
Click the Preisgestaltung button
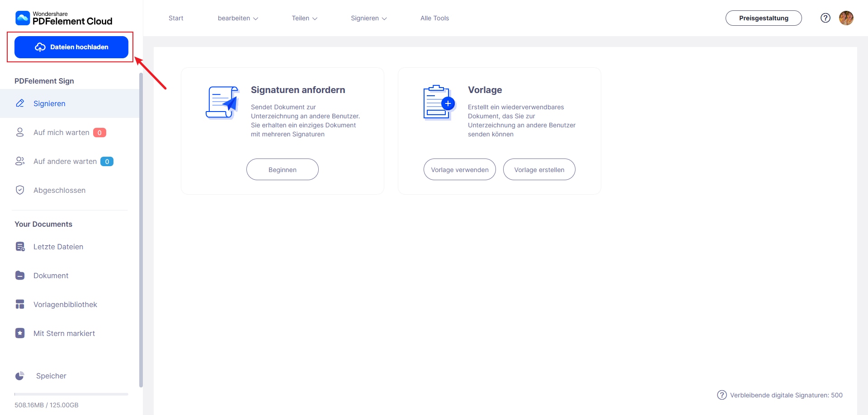[x=764, y=18]
